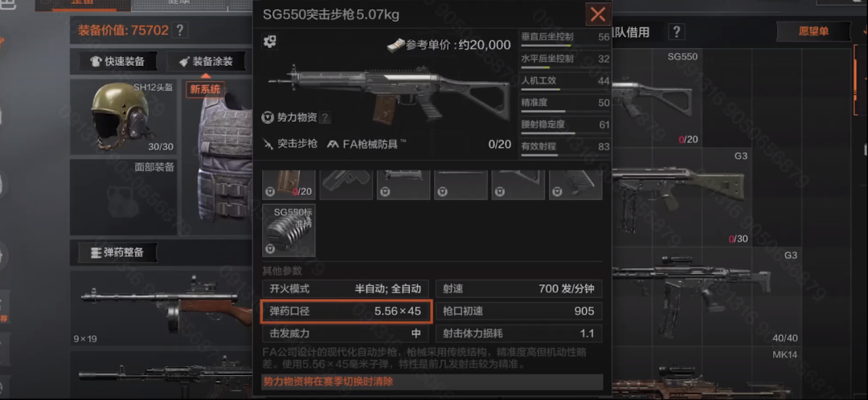The height and width of the screenshot is (400, 868).
Task: Open the gear settings icon in weapon popup
Action: (270, 41)
